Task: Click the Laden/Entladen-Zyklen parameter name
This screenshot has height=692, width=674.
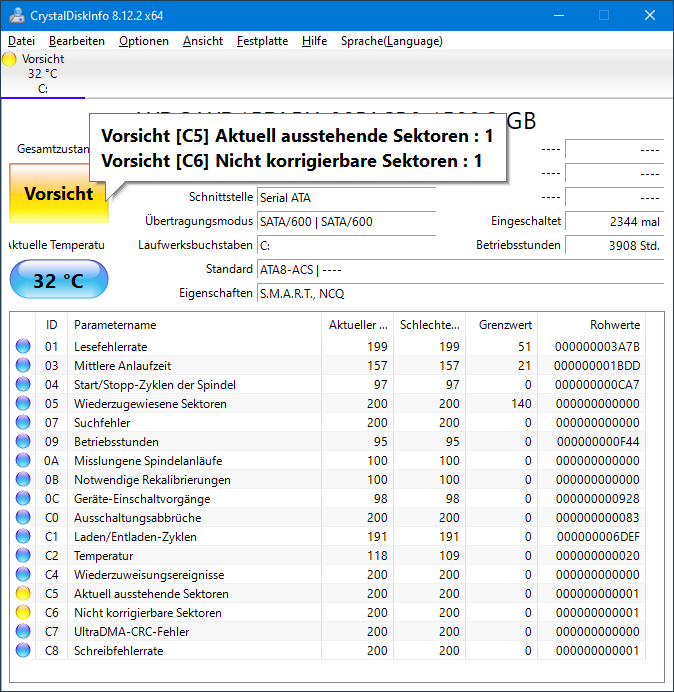Action: click(135, 537)
